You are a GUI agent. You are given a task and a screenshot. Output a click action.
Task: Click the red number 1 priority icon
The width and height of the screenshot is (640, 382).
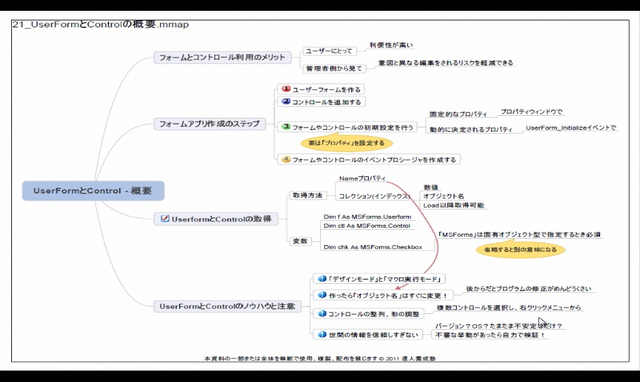click(286, 89)
